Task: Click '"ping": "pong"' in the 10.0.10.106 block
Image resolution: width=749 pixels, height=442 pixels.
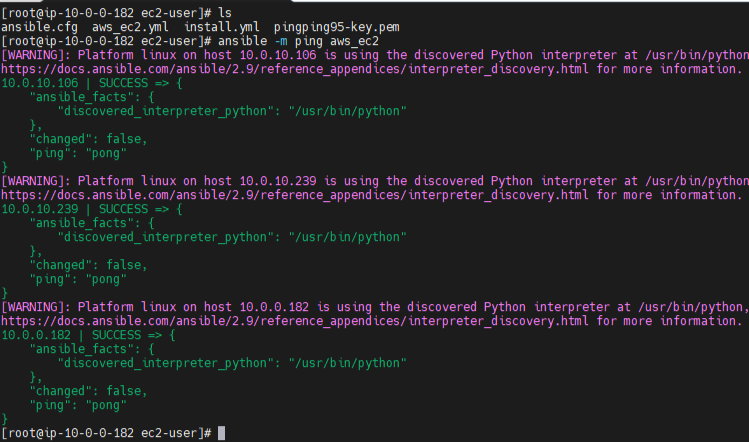Action: (78, 153)
